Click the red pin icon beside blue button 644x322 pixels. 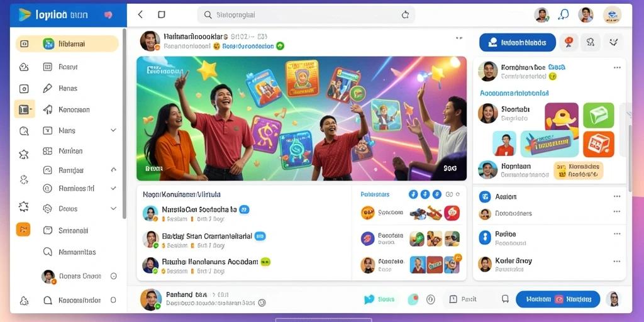[x=569, y=42]
